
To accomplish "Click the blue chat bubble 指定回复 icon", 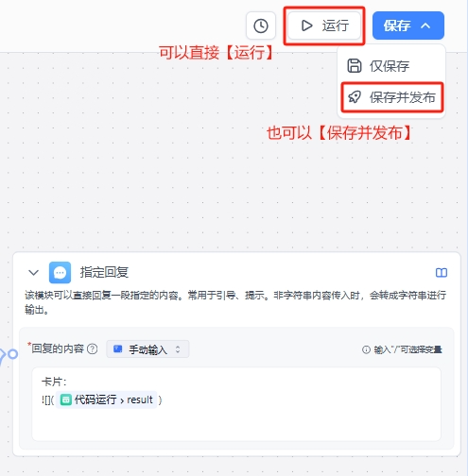I will [60, 272].
